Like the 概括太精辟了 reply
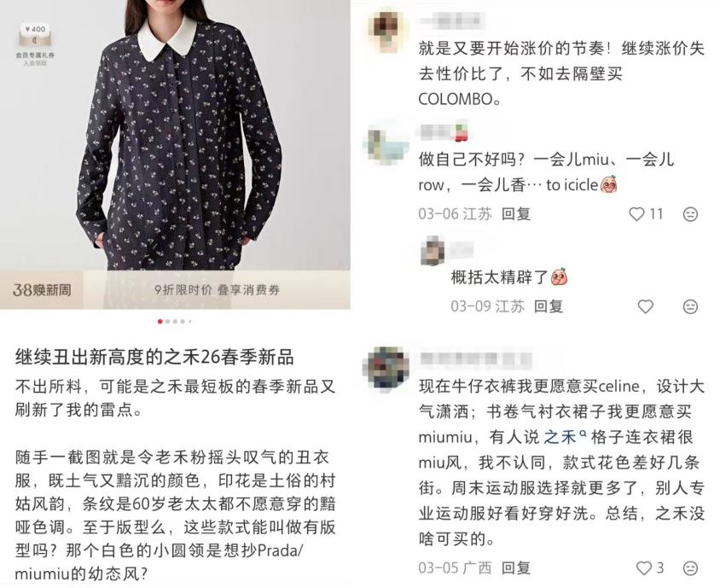Viewport: 720px width, 588px height. tap(645, 306)
